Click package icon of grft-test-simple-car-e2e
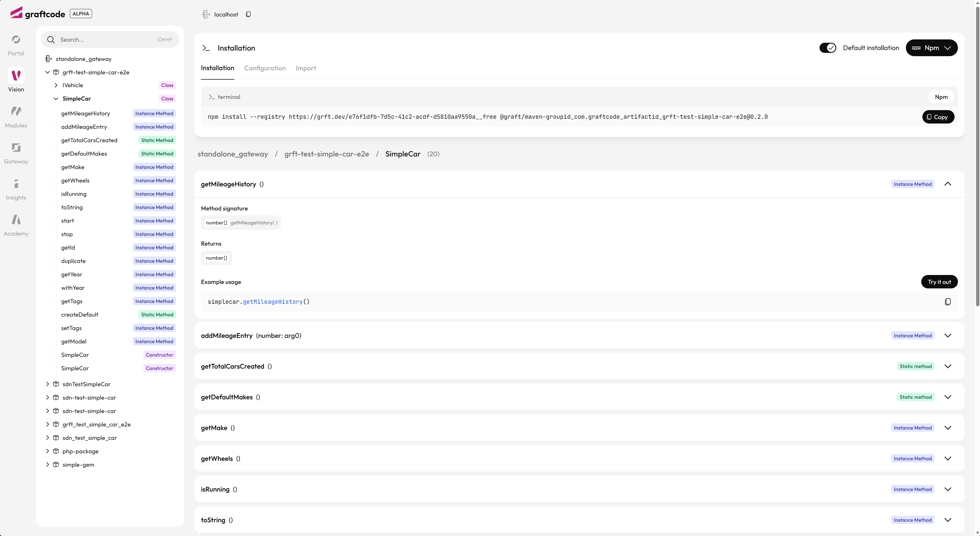 (x=56, y=72)
